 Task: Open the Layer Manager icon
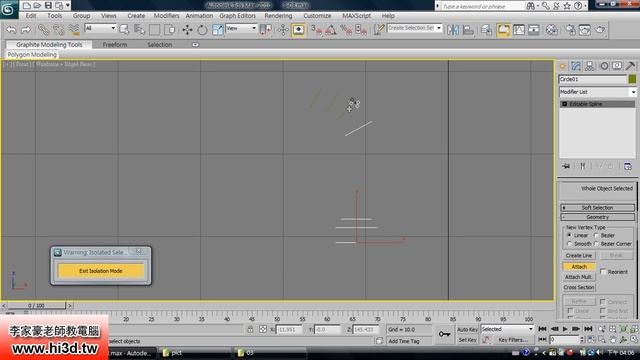coord(486,30)
